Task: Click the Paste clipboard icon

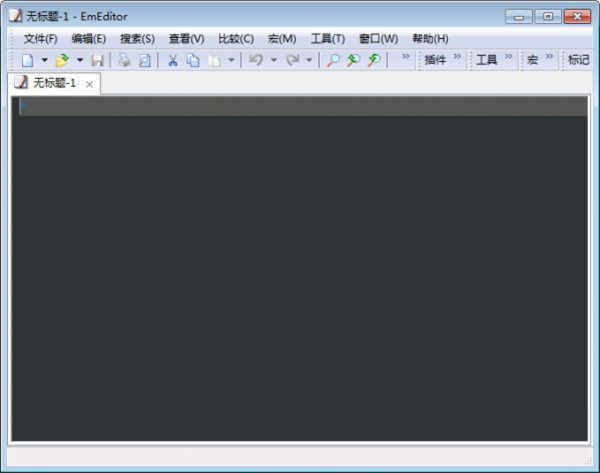Action: click(214, 60)
